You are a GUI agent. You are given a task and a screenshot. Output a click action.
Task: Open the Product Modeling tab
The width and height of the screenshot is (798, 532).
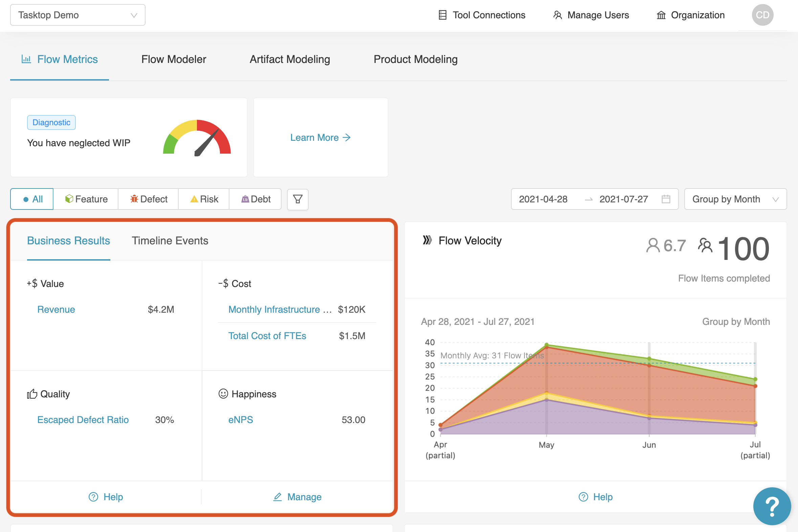tap(416, 59)
